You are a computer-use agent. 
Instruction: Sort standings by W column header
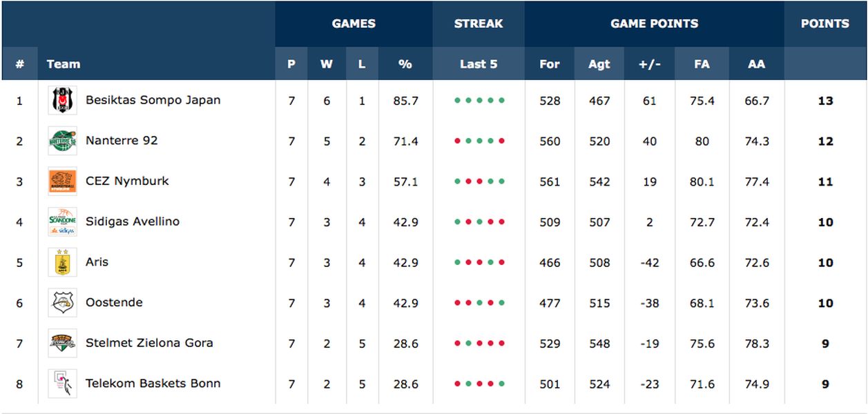[327, 64]
